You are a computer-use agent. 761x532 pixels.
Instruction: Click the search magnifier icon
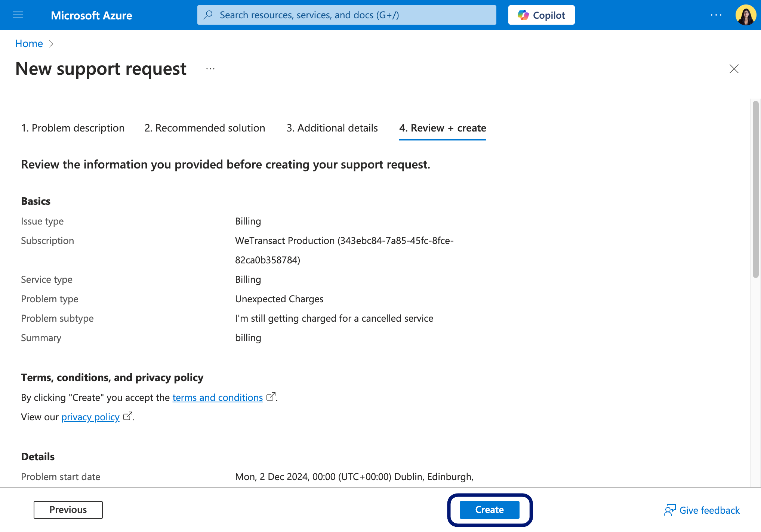pyautogui.click(x=208, y=15)
